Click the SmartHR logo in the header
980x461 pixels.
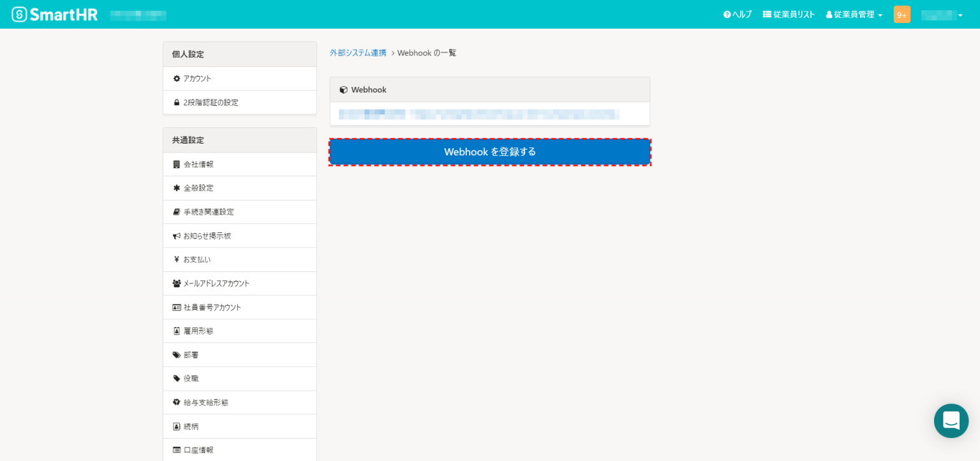point(54,14)
